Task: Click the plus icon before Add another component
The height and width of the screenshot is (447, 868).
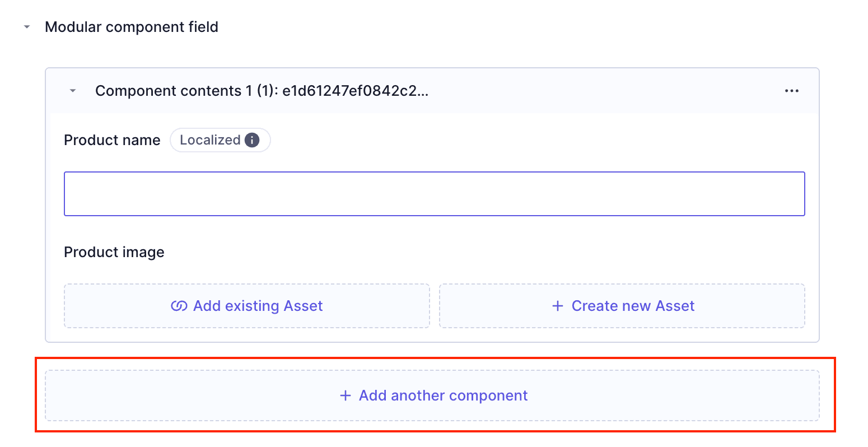Action: (x=345, y=395)
